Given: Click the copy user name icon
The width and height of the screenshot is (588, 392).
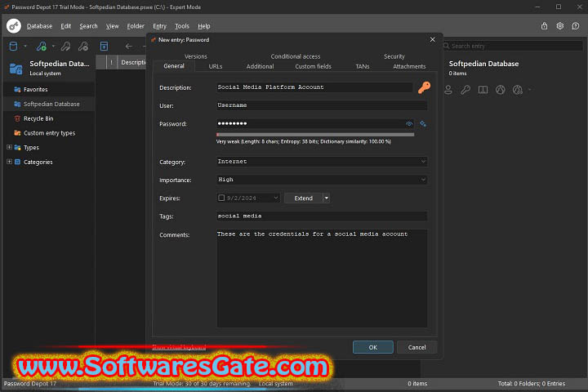Looking at the screenshot, I should 448,90.
